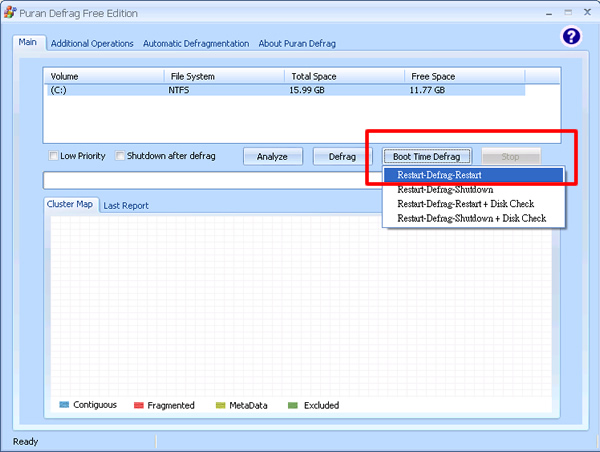
Task: Click the disabled Stop button
Action: pos(510,157)
